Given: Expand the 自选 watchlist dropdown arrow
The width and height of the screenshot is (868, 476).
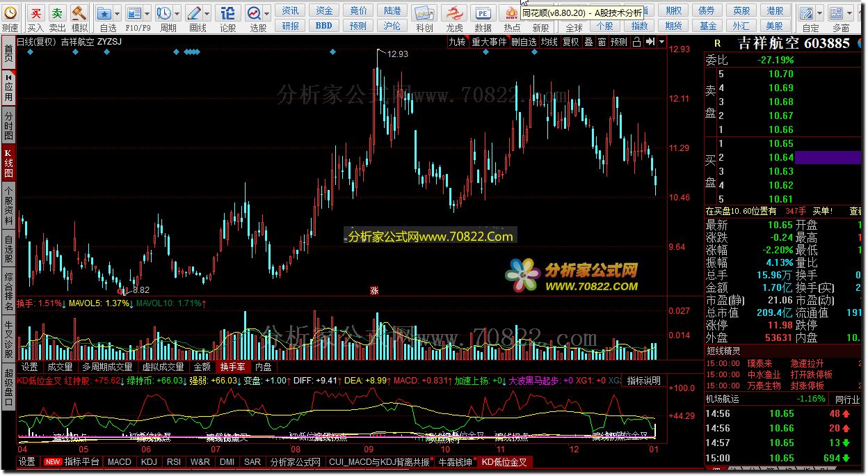Looking at the screenshot, I should 117,13.
